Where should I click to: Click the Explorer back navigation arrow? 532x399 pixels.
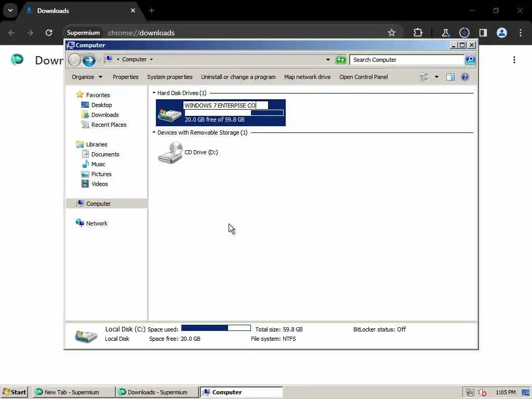click(74, 60)
